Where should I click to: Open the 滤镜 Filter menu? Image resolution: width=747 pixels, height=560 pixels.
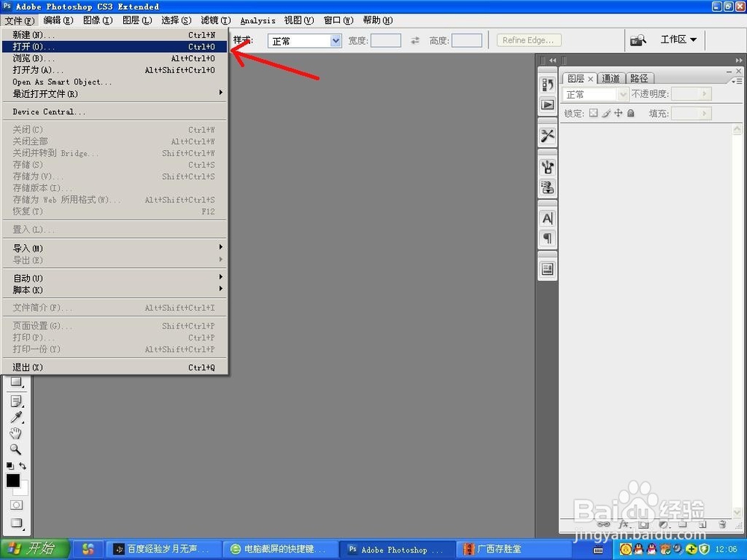(215, 20)
